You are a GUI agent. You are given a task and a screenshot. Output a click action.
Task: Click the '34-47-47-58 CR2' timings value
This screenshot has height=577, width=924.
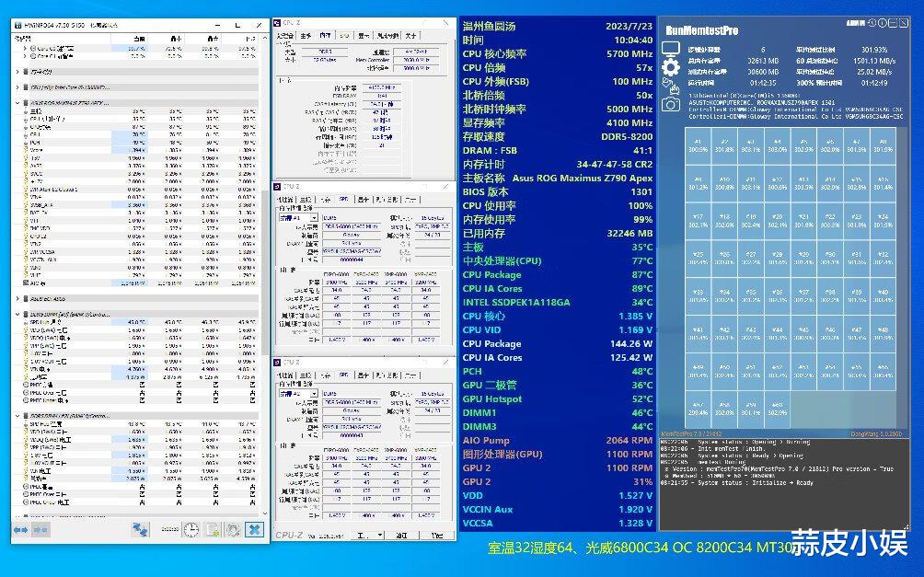click(615, 165)
